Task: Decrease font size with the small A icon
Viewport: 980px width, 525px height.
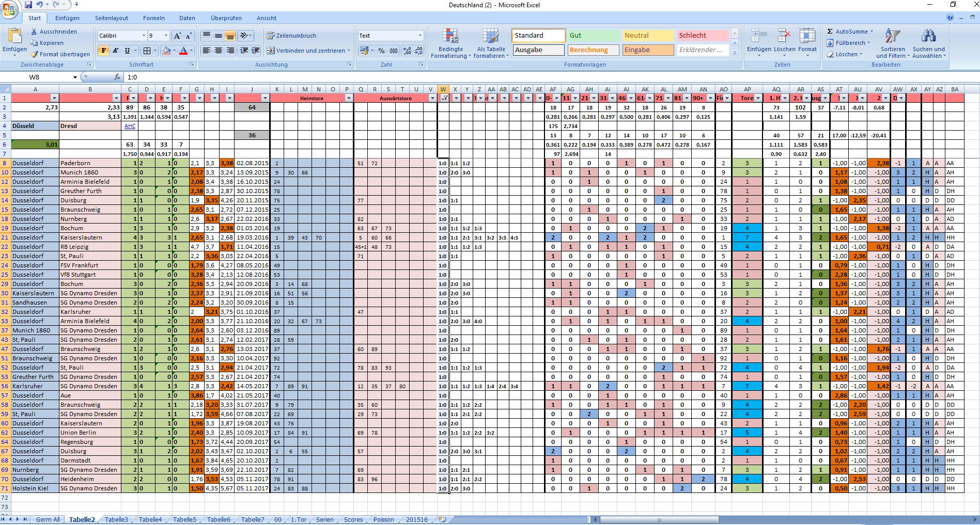Action: 189,36
